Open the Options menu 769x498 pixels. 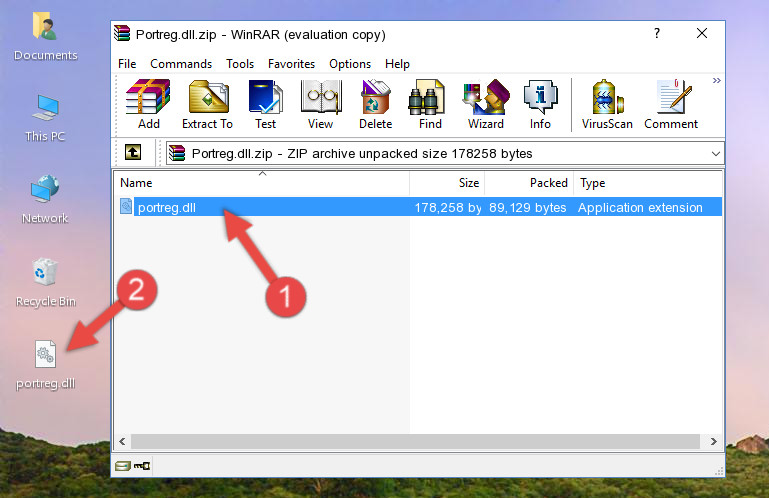point(350,64)
